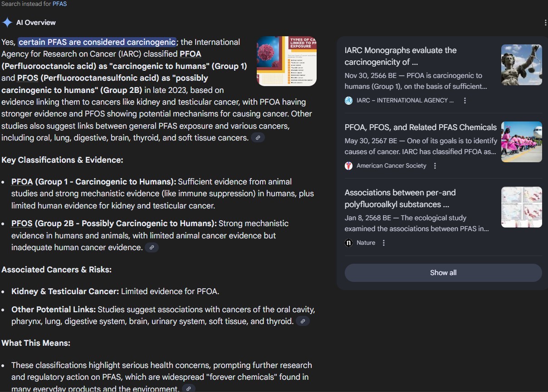Open the IARC Monographs evaluate the carcinogenicity result
Image resolution: width=548 pixels, height=392 pixels.
pos(401,56)
